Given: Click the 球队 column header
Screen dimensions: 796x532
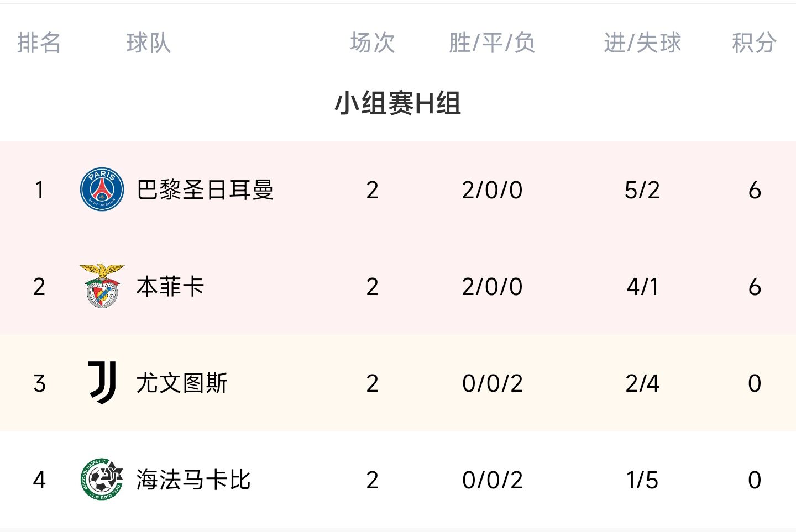Looking at the screenshot, I should pyautogui.click(x=148, y=43).
